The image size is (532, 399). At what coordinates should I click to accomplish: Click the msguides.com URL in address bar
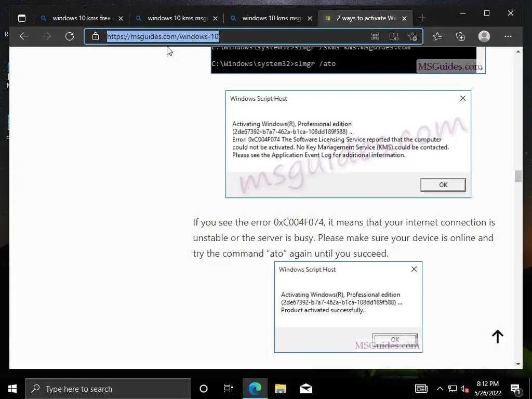tap(163, 36)
